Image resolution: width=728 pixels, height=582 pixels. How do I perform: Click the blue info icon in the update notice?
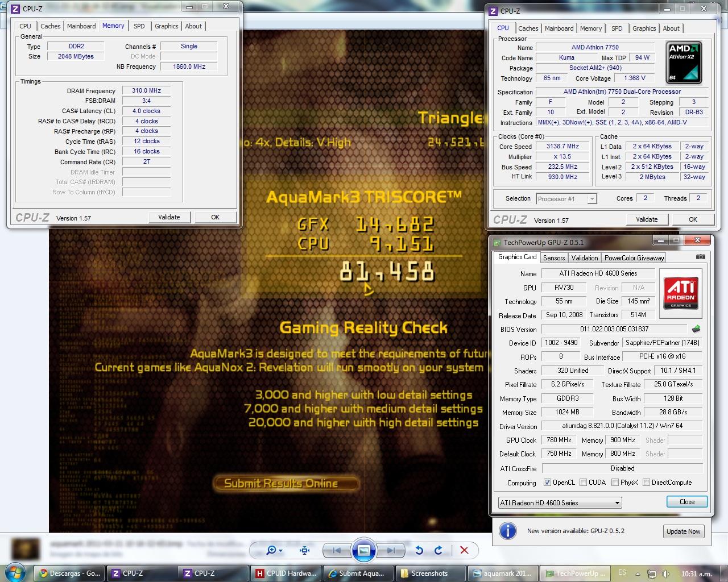tap(508, 531)
